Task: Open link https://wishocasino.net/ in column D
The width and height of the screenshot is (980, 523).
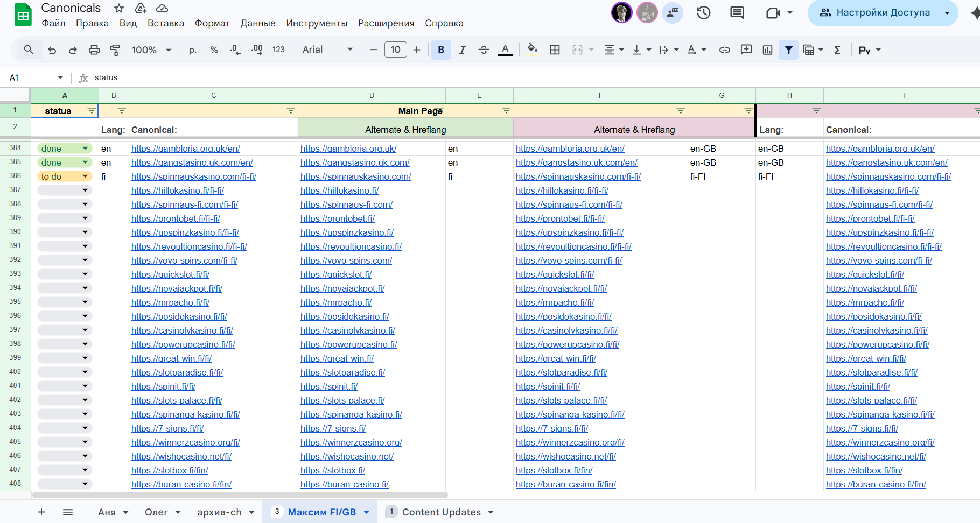Action: coord(347,457)
